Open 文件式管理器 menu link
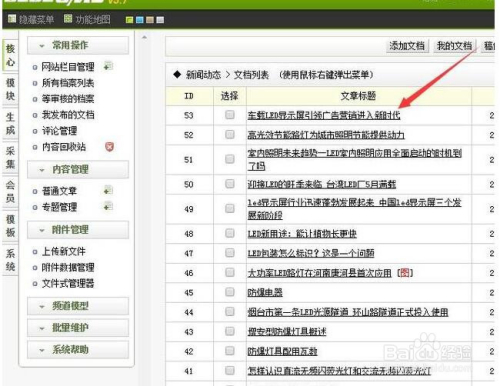This screenshot has height=386, width=500. [68, 283]
